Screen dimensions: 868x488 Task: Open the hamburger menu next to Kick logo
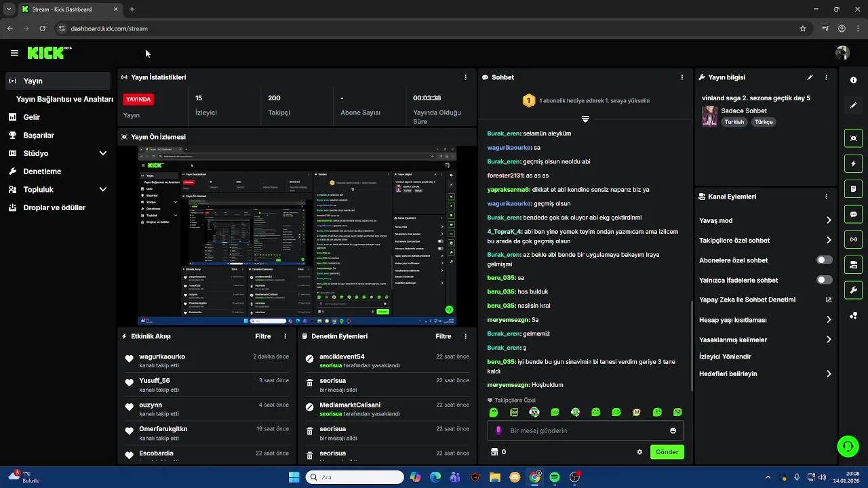click(x=14, y=53)
